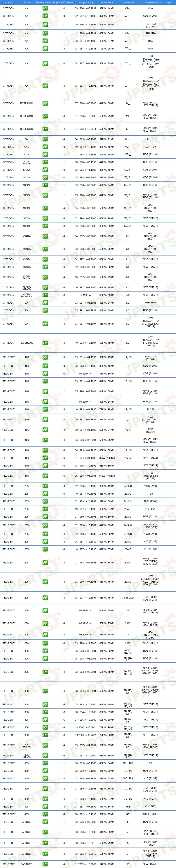Screen dimensions: 176x868
Task: Click the TU2J2 engine code cell
Action: pos(150,409)
